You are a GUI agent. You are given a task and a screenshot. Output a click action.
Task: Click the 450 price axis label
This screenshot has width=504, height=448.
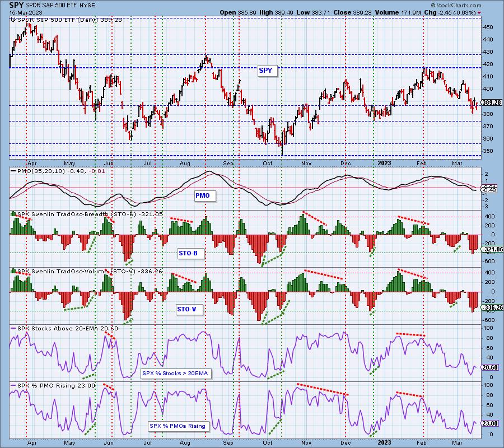pos(488,27)
